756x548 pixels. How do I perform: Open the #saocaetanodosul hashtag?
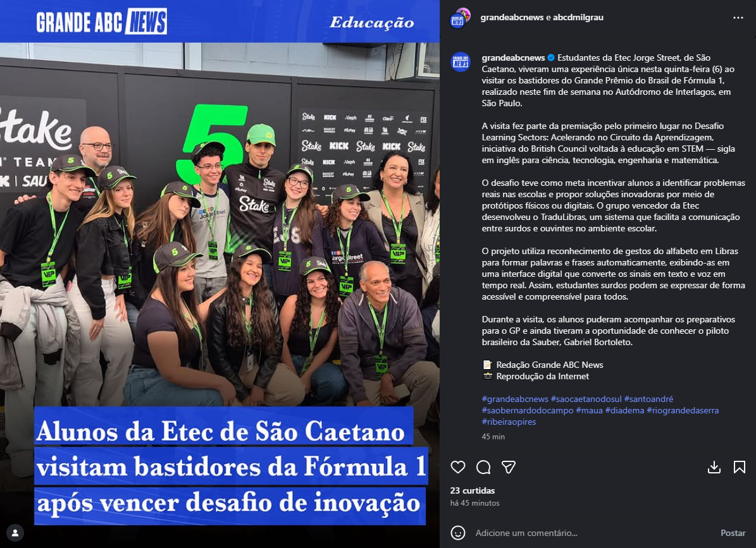coord(586,399)
